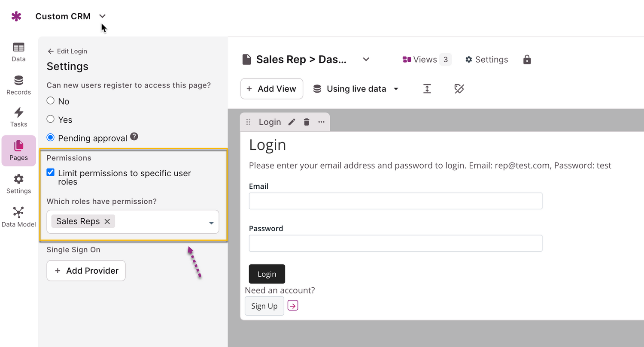Click the crossed-out tag icon in toolbar
The height and width of the screenshot is (347, 644).
tap(459, 89)
